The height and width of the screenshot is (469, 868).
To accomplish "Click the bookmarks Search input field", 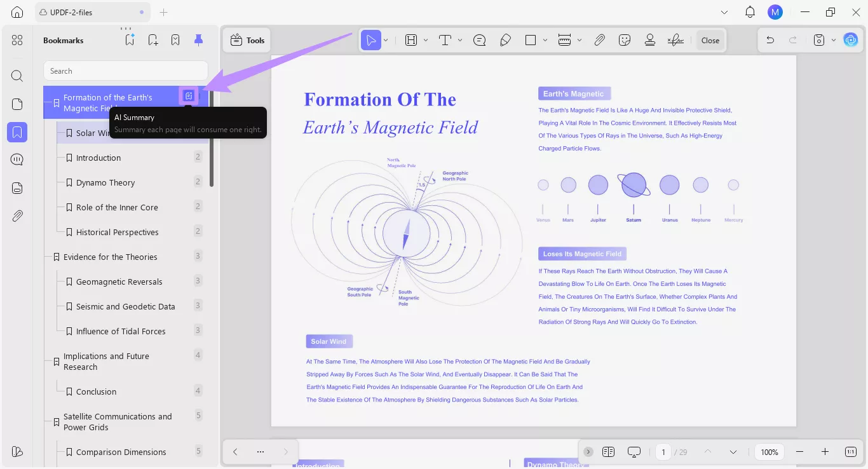I will click(x=126, y=71).
